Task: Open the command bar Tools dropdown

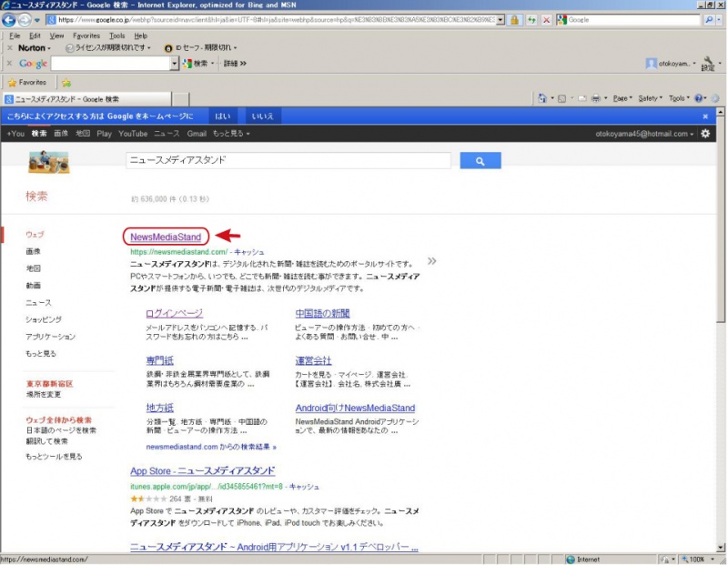Action: [x=679, y=98]
